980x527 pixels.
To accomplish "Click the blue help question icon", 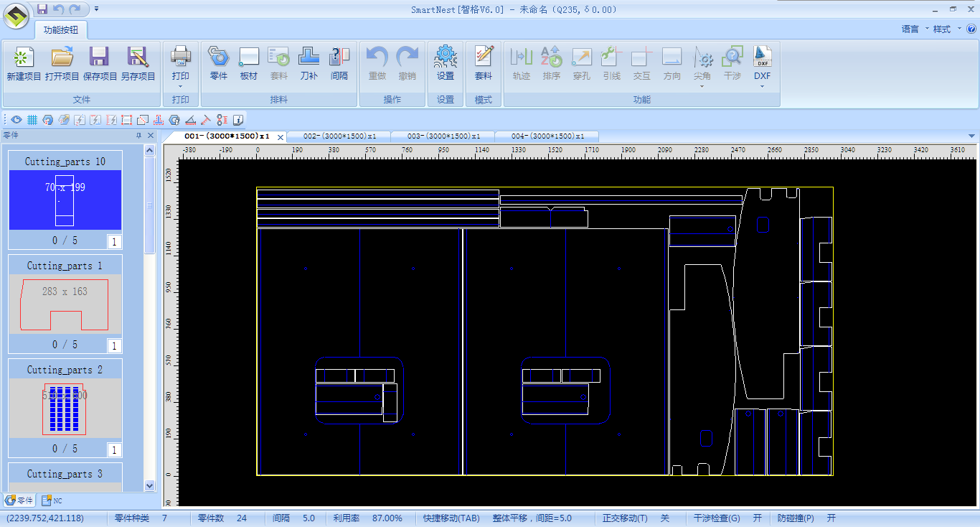I will pyautogui.click(x=971, y=29).
